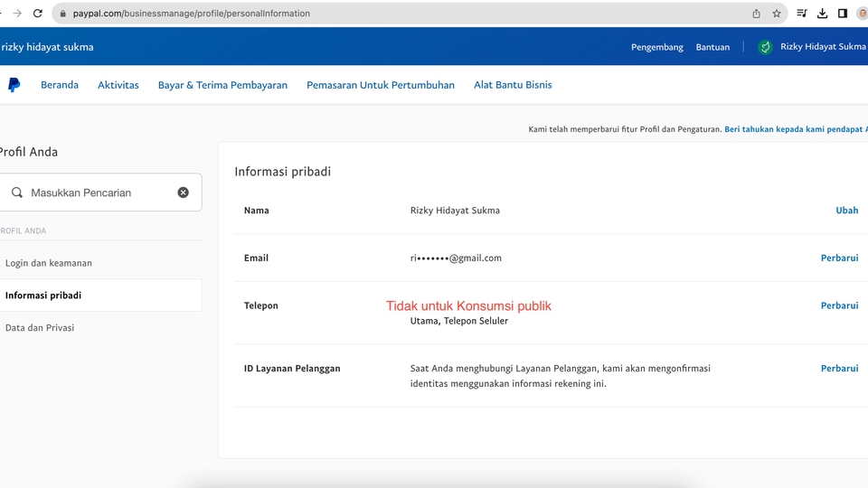Clear the search field with X icon
This screenshot has width=868, height=488.
[x=184, y=192]
